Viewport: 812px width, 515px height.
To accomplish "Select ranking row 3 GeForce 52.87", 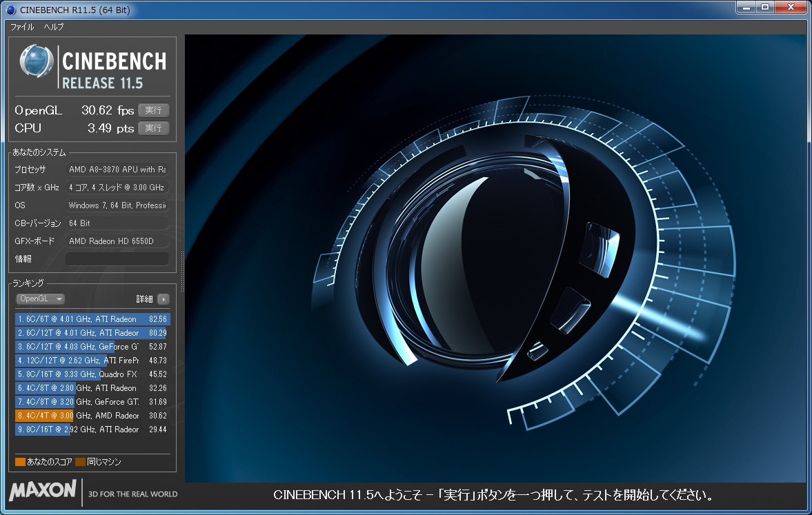I will pos(92,347).
